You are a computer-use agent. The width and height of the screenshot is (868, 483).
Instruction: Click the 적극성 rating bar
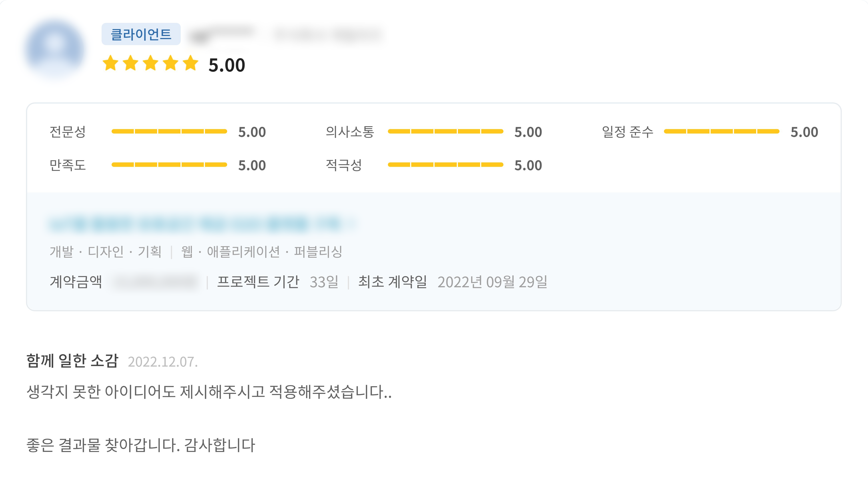(x=445, y=165)
